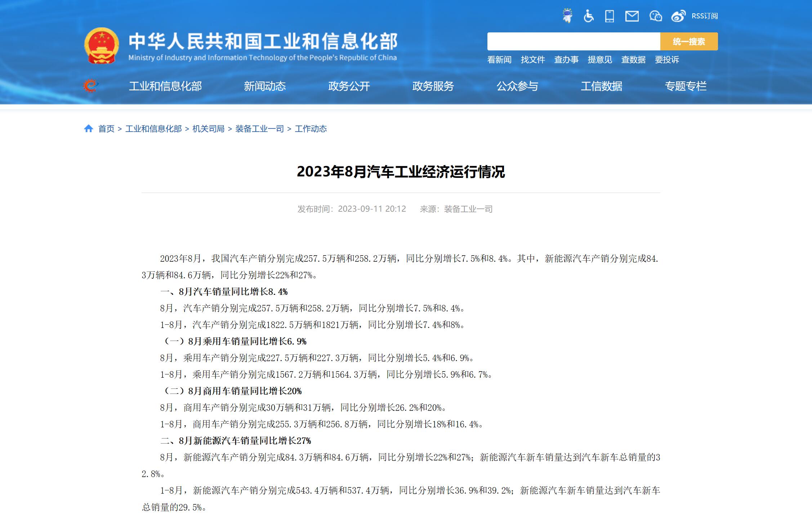812x517 pixels.
Task: Click heading （一）8月乘用车销量同比增长6.9%
Action: pyautogui.click(x=233, y=341)
